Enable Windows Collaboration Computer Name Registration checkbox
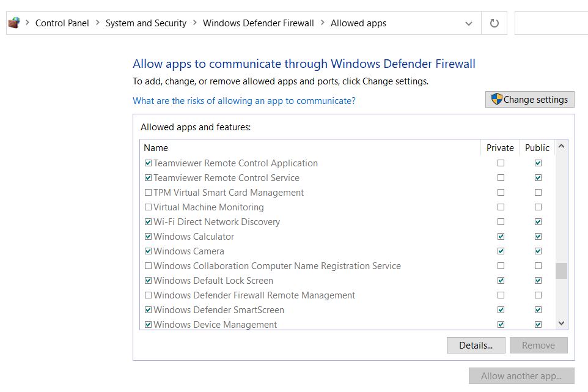Screen dimensions: 588x392 [148, 265]
